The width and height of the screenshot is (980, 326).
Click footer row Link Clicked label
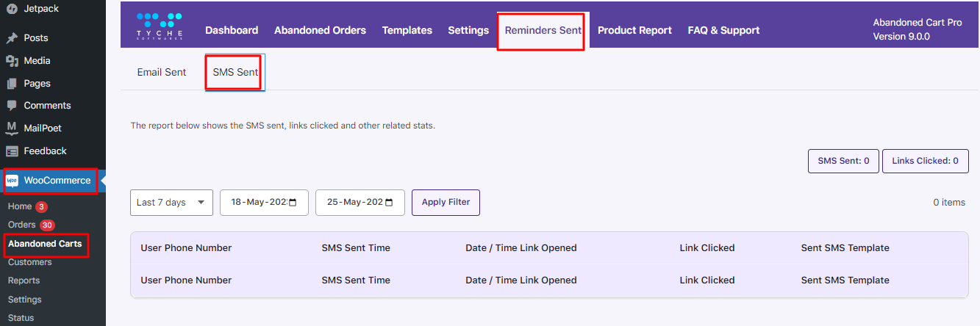pyautogui.click(x=707, y=280)
